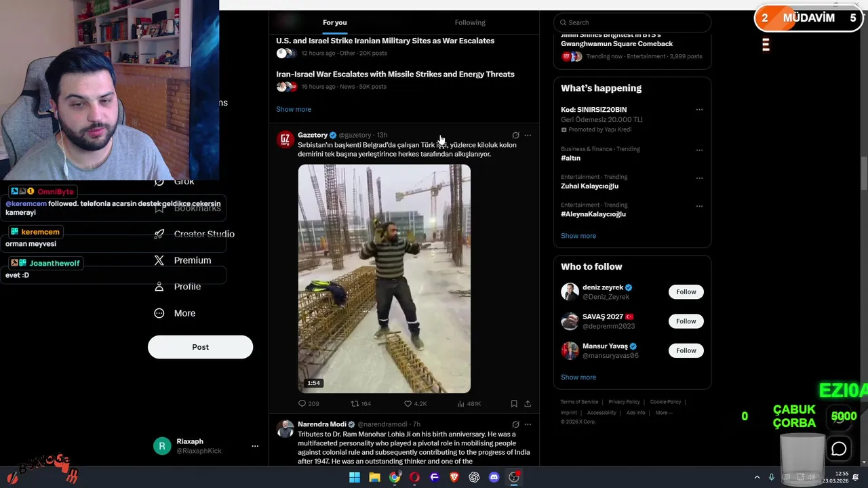Open the Grok icon on Gazetory's post
The width and height of the screenshot is (868, 488).
(515, 136)
